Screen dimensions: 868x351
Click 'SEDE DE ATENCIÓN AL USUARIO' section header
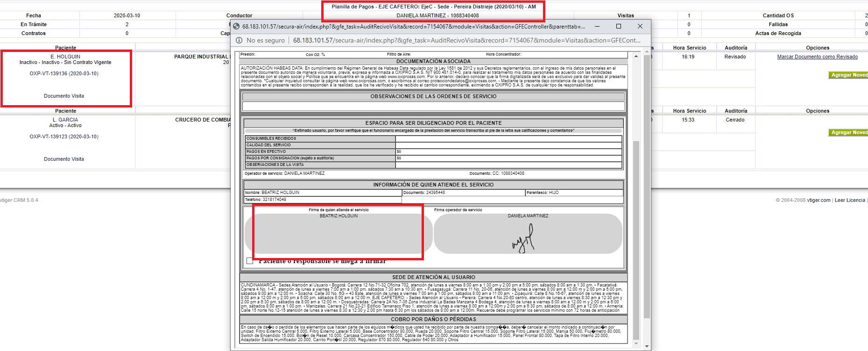pos(433,277)
